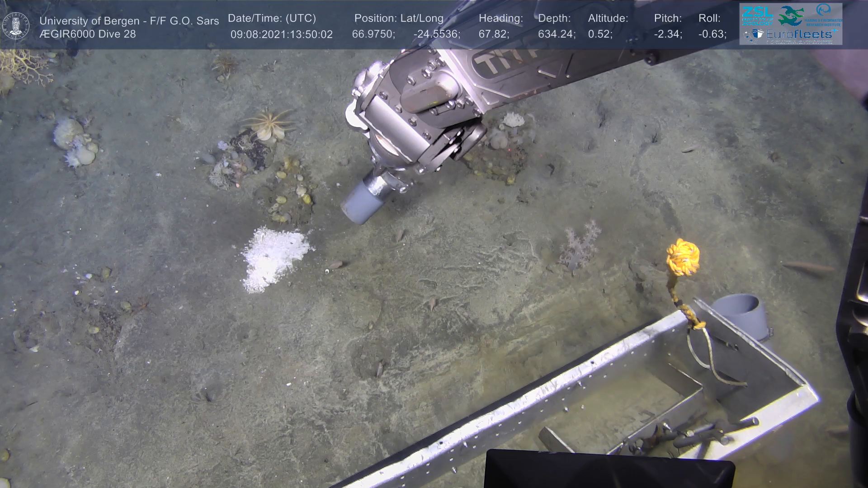Screen dimensions: 868x488
Task: Click the yellow rope knot marker
Action: [x=683, y=258]
